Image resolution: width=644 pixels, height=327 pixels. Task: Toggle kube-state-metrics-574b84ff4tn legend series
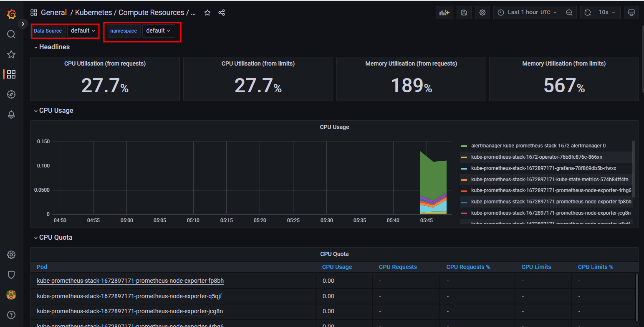[x=550, y=180]
